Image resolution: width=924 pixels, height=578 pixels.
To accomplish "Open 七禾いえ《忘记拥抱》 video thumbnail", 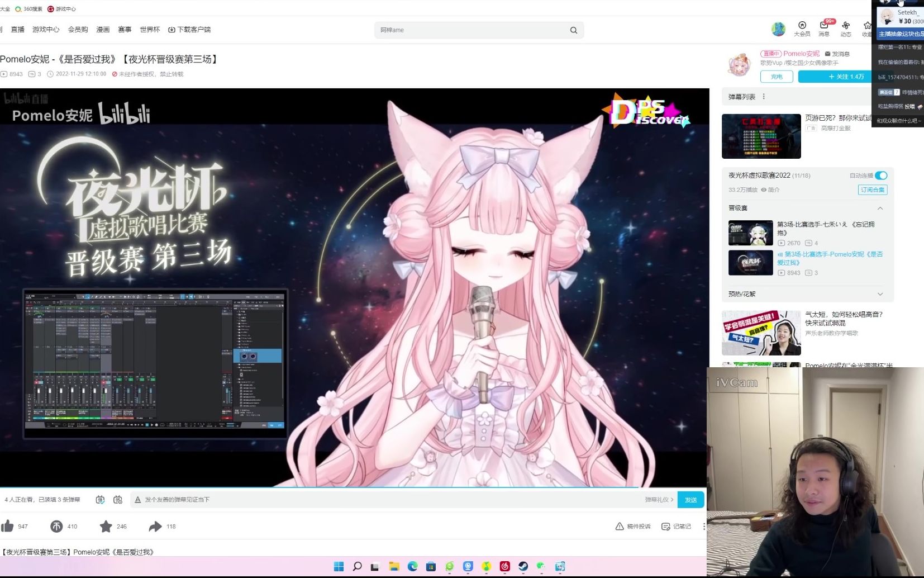I will (x=750, y=233).
